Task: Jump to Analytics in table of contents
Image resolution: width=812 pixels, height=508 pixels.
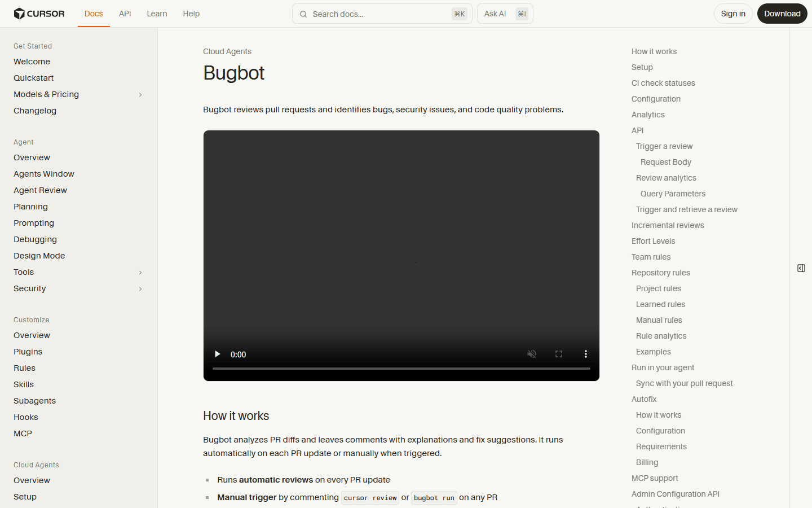Action: point(648,115)
